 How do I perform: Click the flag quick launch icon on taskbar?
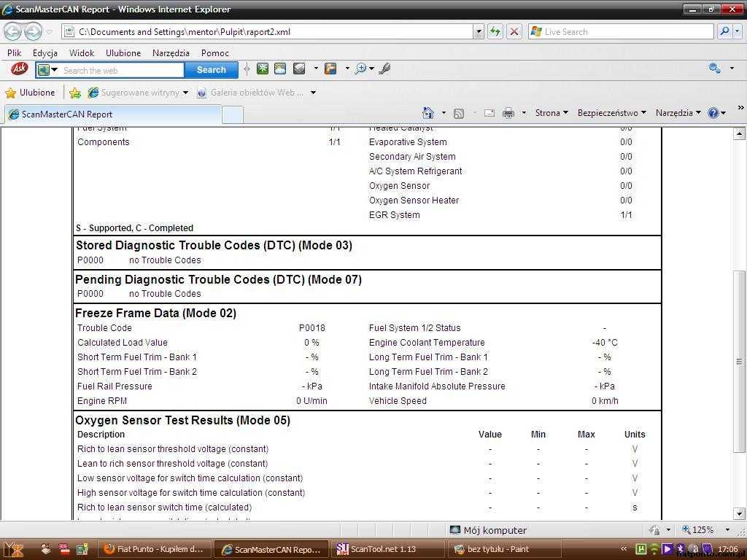(x=63, y=549)
